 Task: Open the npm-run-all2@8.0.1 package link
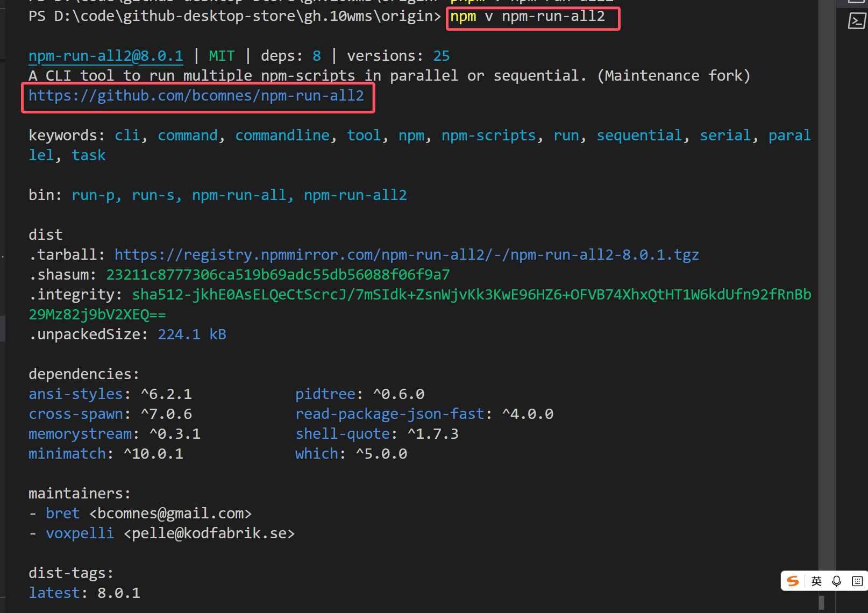pos(106,56)
